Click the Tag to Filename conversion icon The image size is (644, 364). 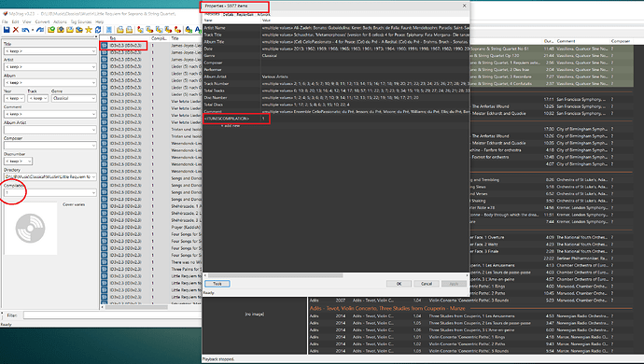(x=140, y=30)
